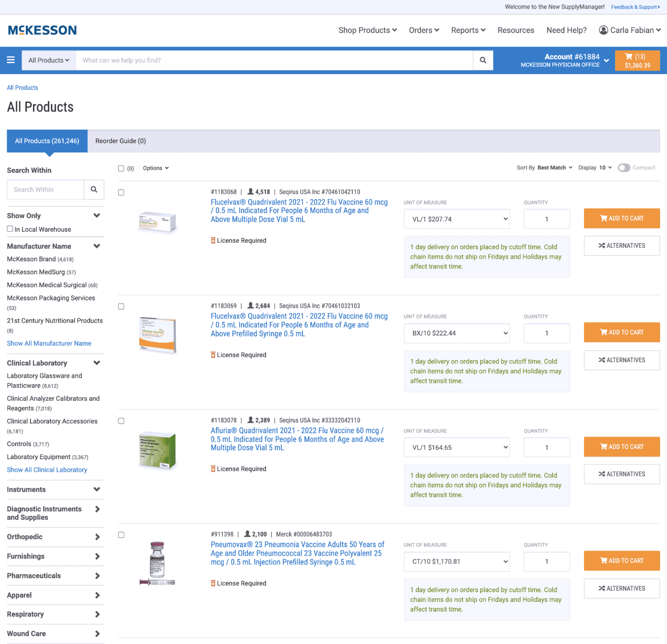Viewport: 667px width, 644px height.
Task: Click Show All Manufacturer Name link
Action: (x=49, y=343)
